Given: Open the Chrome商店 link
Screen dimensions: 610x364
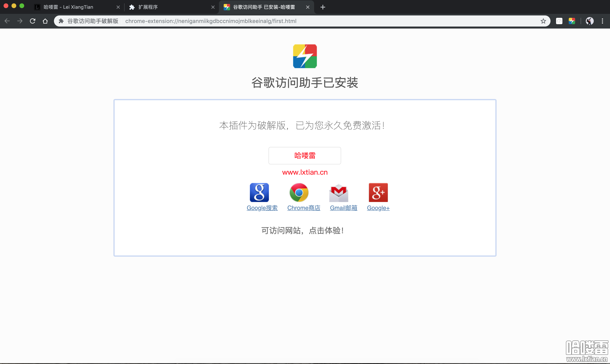Looking at the screenshot, I should tap(304, 208).
